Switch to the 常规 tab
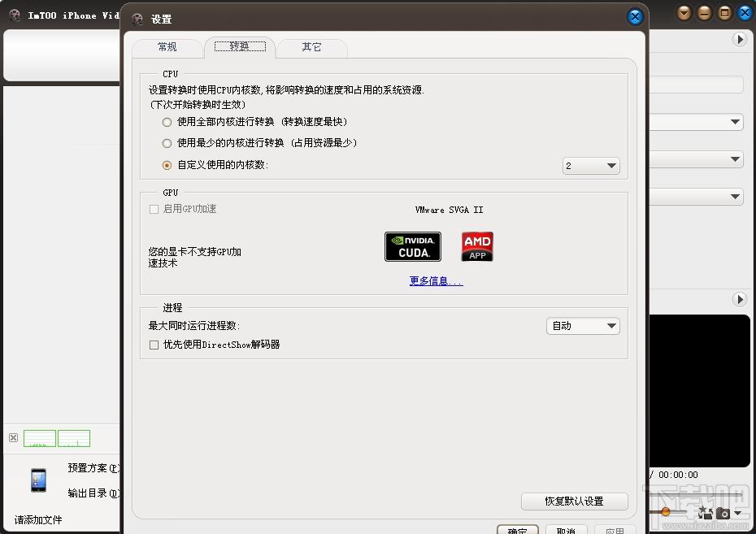 point(167,47)
